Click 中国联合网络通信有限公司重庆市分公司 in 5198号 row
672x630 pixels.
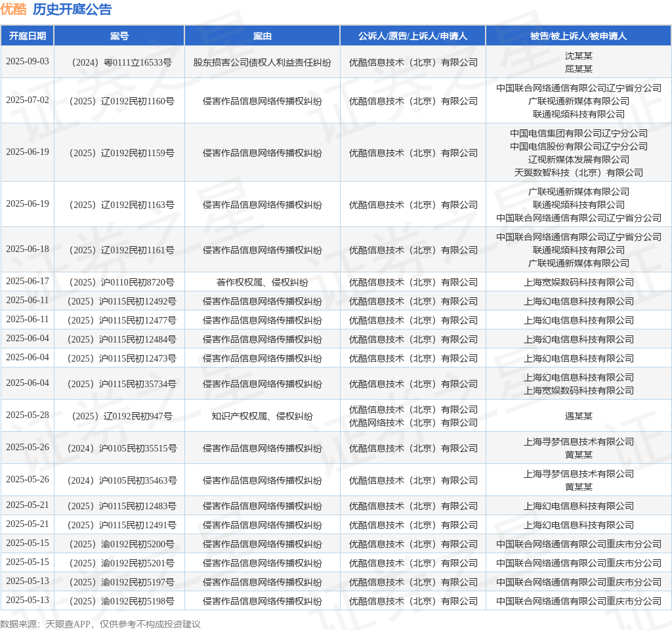(x=579, y=601)
